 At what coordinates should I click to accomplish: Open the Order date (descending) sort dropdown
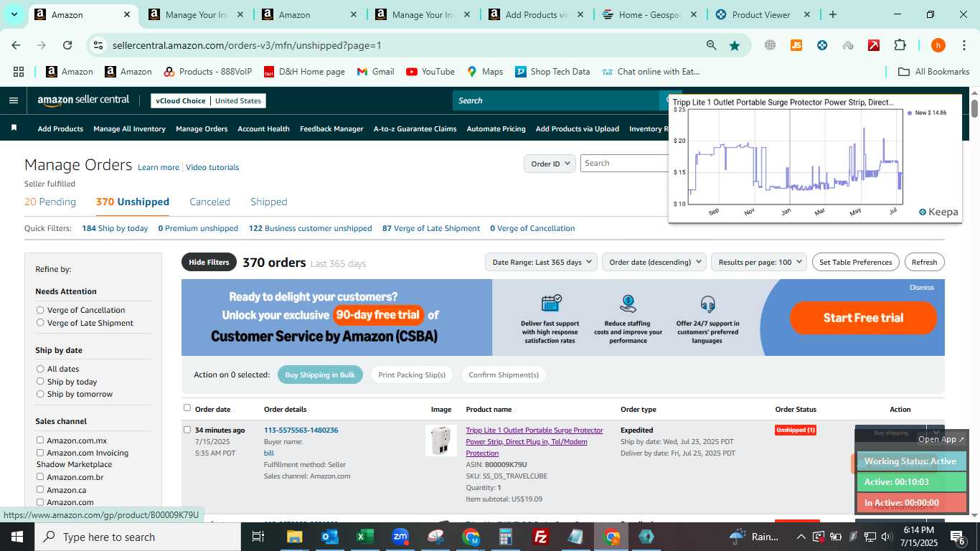[654, 262]
